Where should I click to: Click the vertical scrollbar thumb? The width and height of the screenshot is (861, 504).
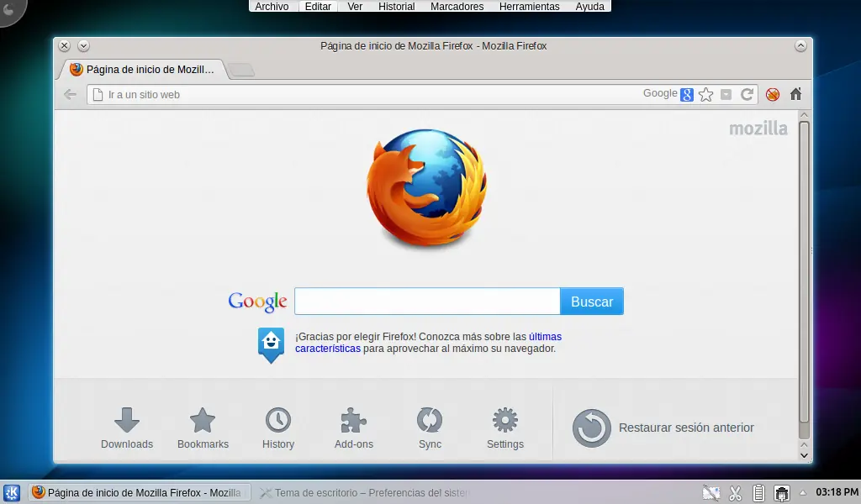click(804, 272)
